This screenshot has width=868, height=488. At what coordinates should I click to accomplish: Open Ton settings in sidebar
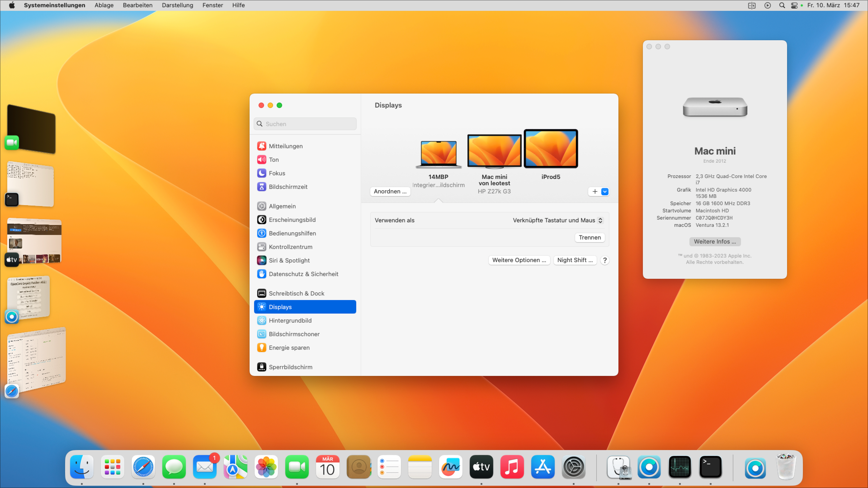[274, 160]
